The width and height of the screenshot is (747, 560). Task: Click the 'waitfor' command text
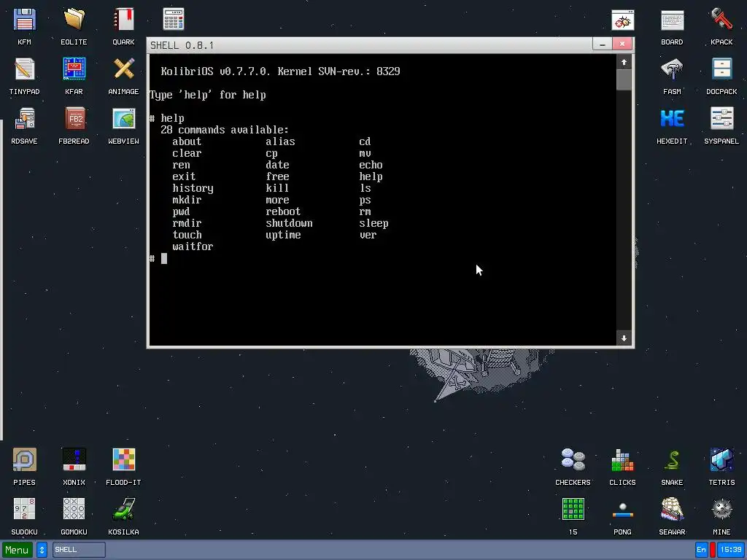[193, 246]
